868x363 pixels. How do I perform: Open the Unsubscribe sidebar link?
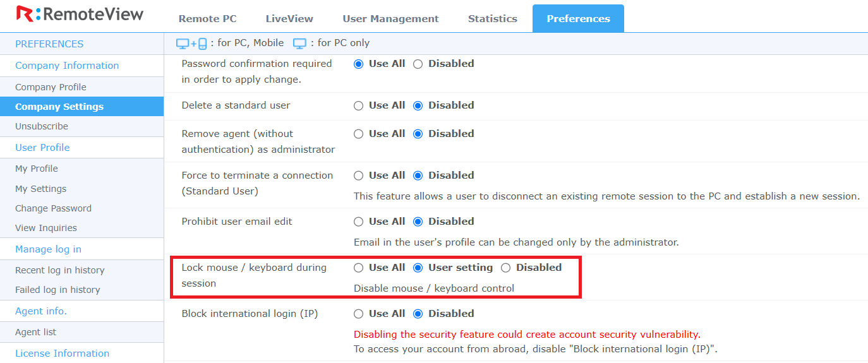click(42, 126)
